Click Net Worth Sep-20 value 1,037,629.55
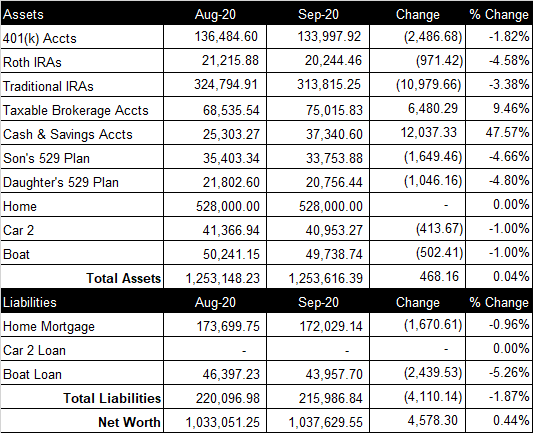533x433 pixels. point(326,422)
